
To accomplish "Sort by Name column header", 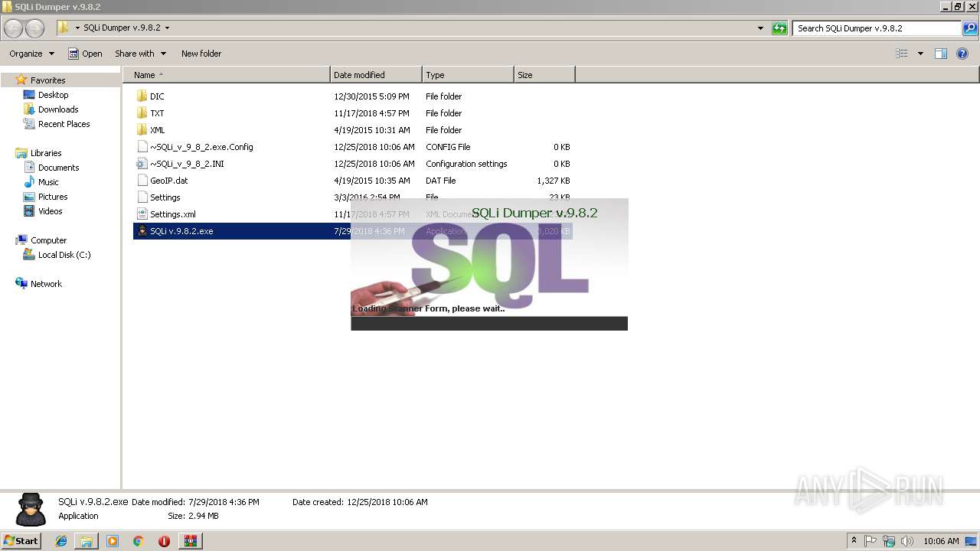I will (x=227, y=75).
